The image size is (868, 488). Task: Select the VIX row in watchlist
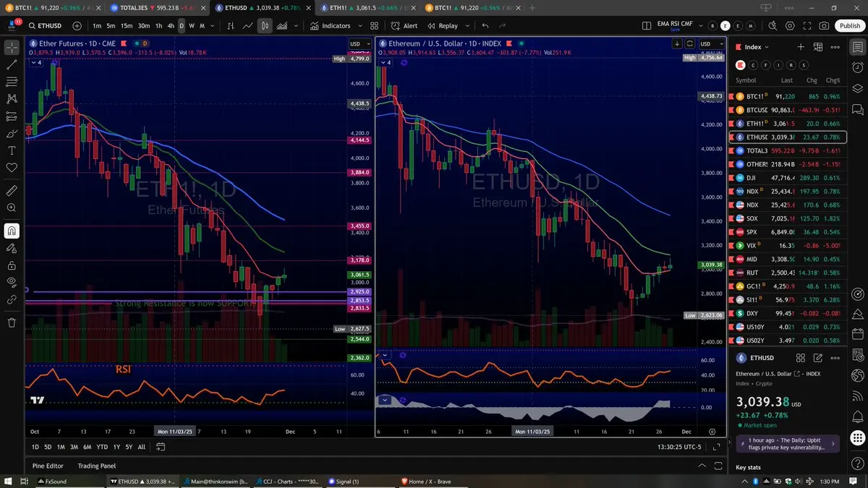pos(789,245)
